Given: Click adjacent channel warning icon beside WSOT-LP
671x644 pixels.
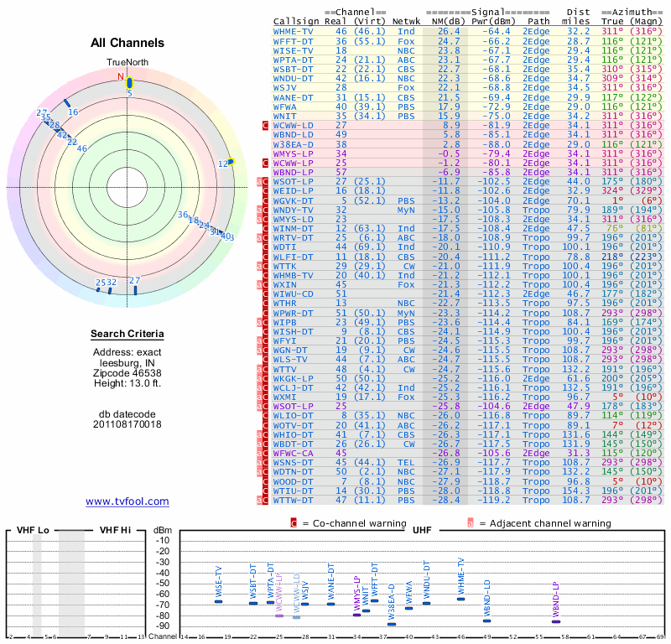Looking at the screenshot, I should 259,182.
